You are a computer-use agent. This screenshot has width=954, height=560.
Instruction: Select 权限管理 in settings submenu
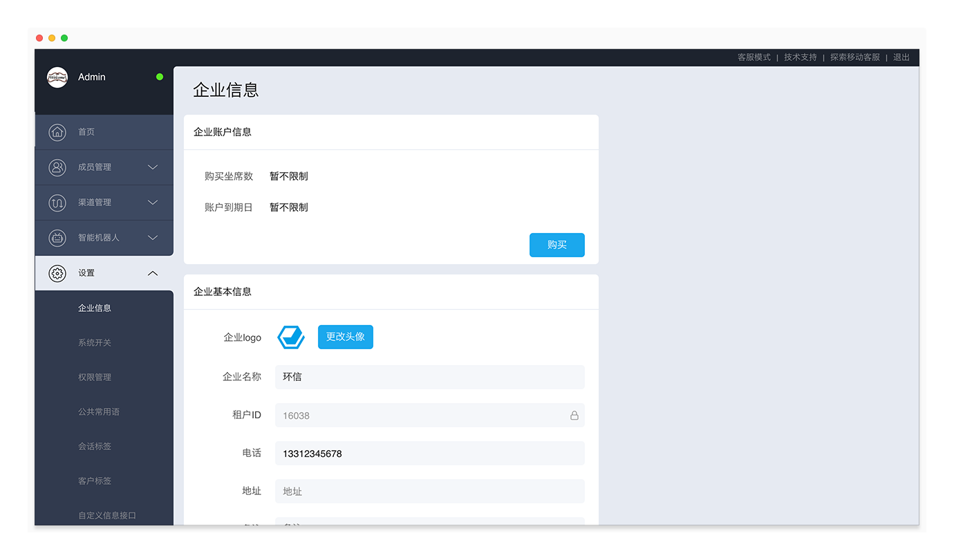[x=95, y=377]
